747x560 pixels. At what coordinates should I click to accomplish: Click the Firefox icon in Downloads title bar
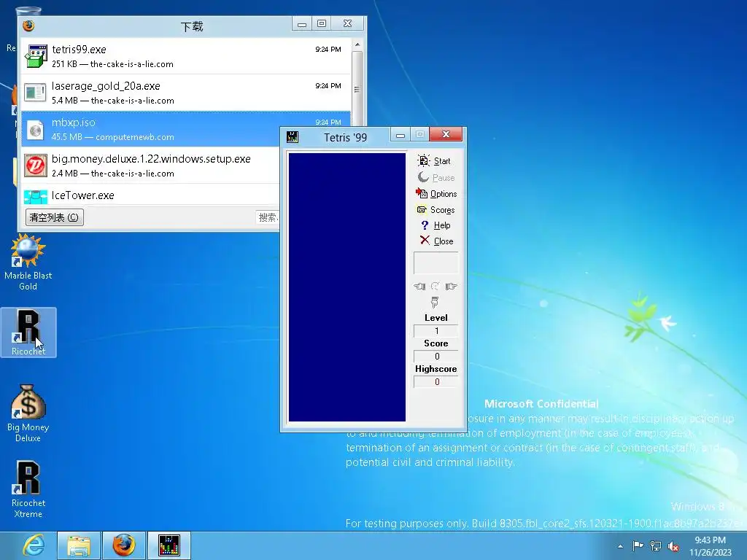pos(28,26)
